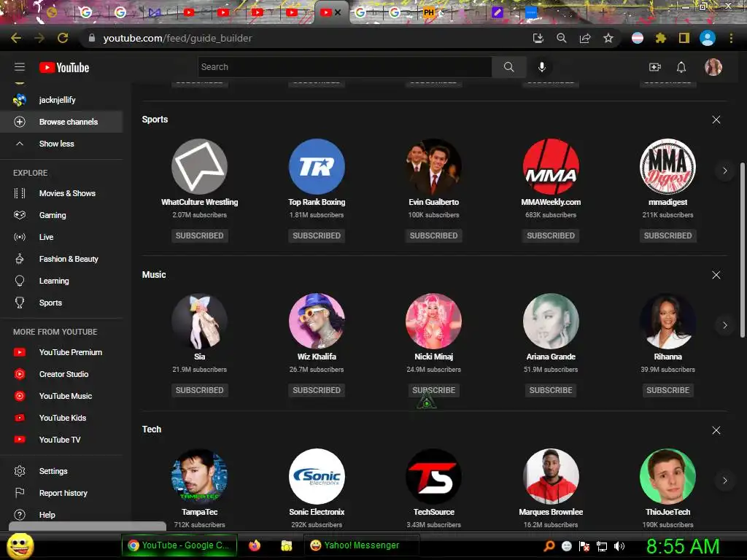The image size is (747, 560).
Task: Toggle subscription for MMAWeekly.com
Action: pyautogui.click(x=551, y=236)
